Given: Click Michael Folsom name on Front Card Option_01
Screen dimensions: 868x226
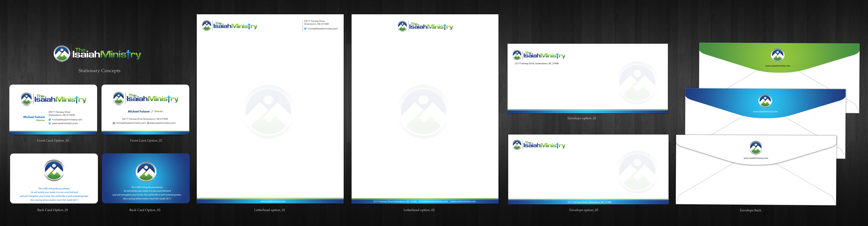Looking at the screenshot, I should pos(34,117).
